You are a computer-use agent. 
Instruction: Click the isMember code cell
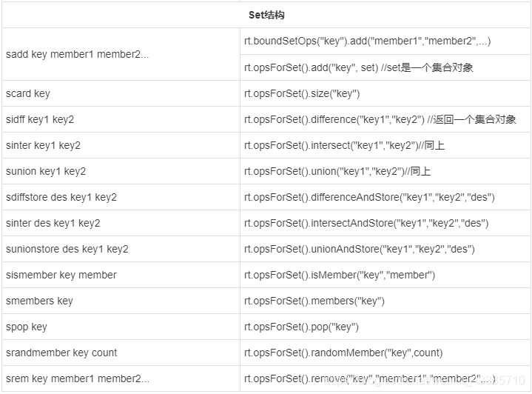[340, 276]
